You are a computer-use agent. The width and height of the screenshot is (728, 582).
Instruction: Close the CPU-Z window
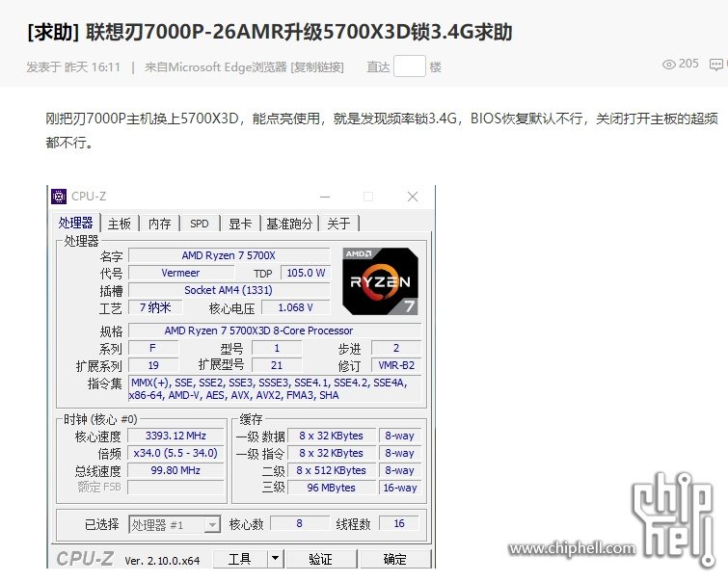click(413, 197)
